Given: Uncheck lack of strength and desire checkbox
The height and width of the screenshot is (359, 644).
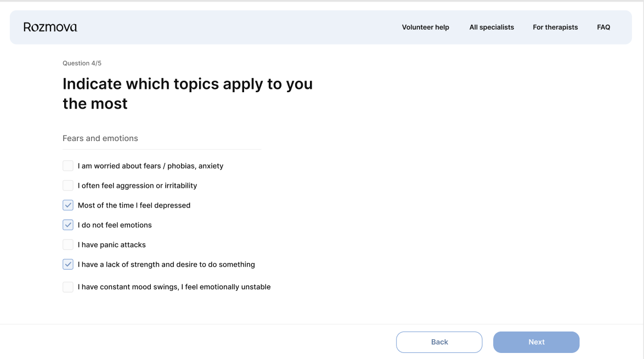Looking at the screenshot, I should pyautogui.click(x=68, y=265).
